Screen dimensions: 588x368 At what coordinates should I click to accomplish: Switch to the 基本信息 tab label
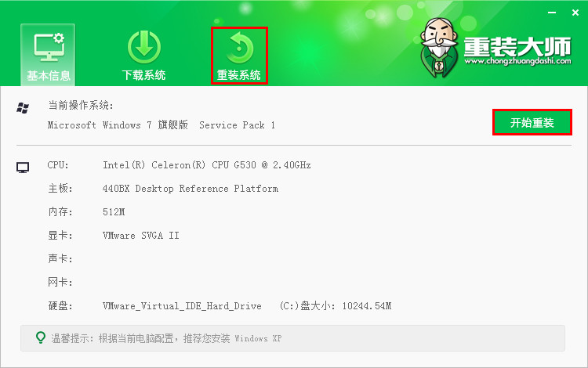[49, 76]
